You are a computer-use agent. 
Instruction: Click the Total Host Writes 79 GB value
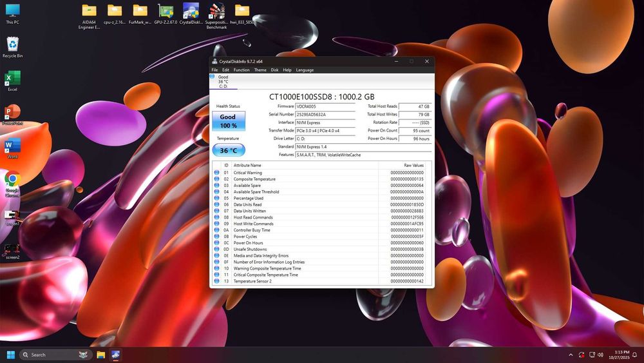click(415, 115)
